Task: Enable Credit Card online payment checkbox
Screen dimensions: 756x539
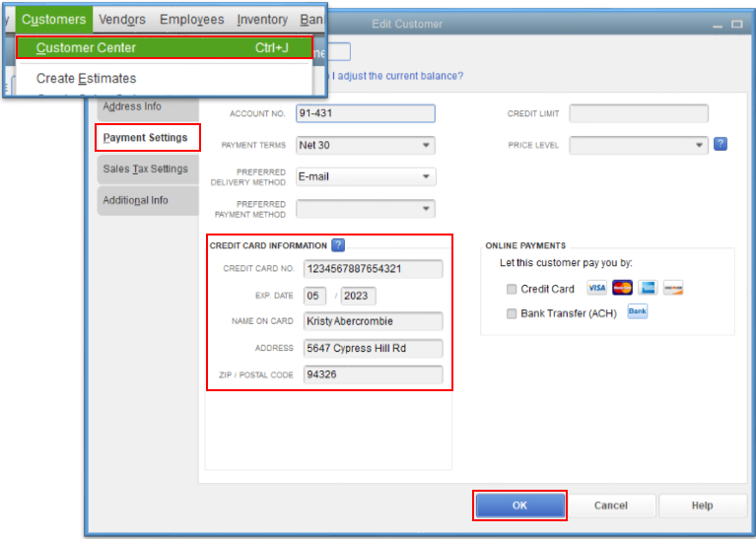Action: [x=512, y=289]
